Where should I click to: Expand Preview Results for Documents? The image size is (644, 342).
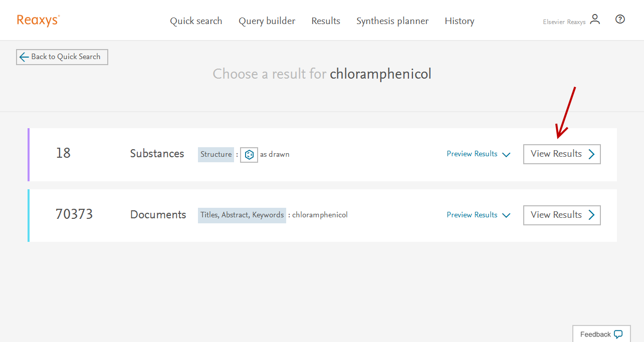coord(472,215)
